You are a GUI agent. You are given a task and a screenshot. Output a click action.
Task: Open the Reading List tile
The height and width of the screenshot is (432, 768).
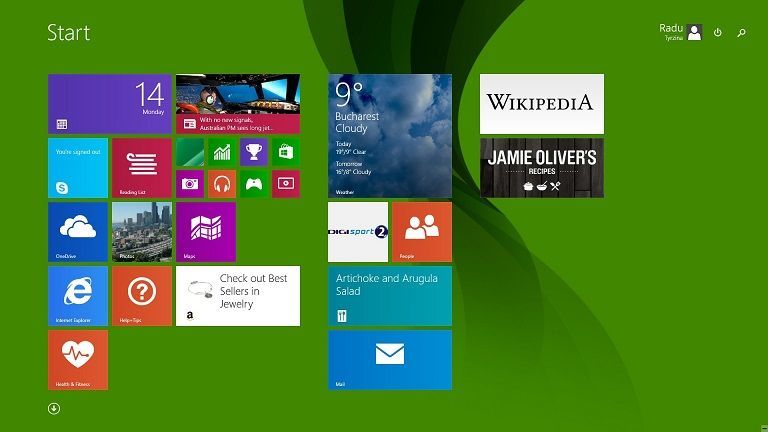point(142,168)
